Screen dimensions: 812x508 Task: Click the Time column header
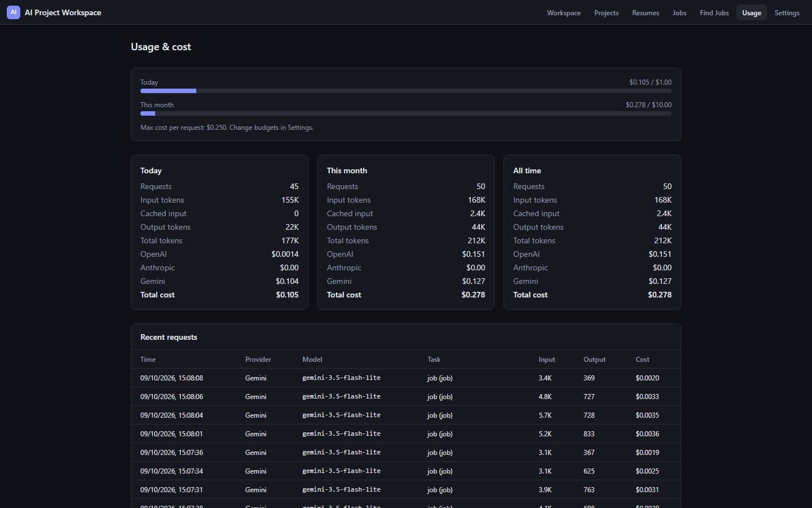pyautogui.click(x=148, y=360)
